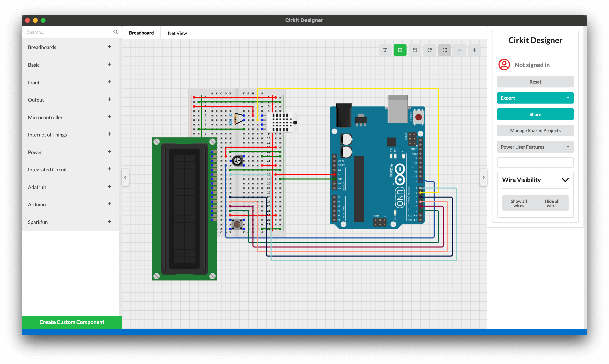Toggle the green grid icon
This screenshot has width=609, height=364.
[x=400, y=50]
